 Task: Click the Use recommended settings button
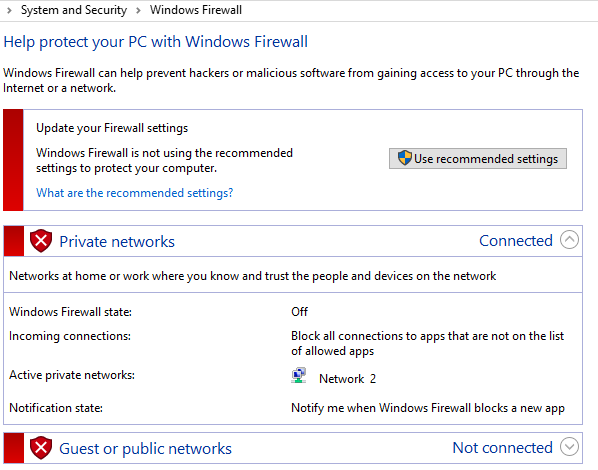coord(478,158)
